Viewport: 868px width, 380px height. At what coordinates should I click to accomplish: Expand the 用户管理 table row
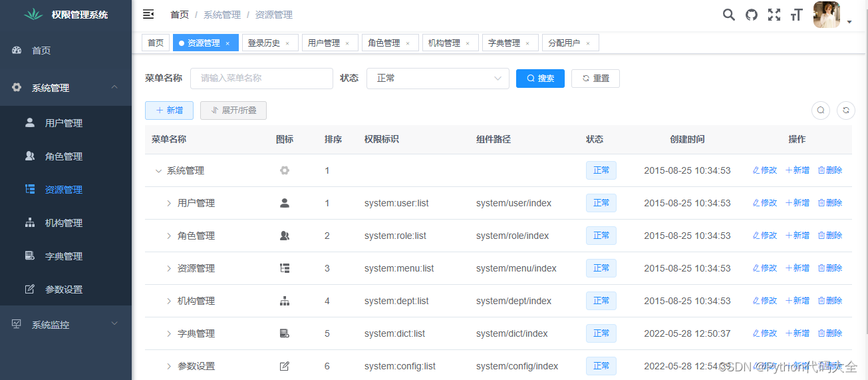click(169, 204)
